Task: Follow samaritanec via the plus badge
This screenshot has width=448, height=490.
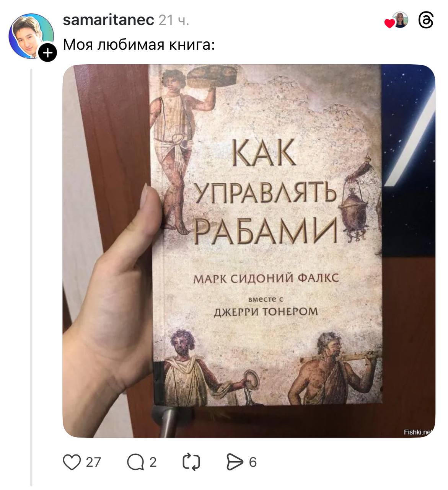Action: click(x=47, y=52)
